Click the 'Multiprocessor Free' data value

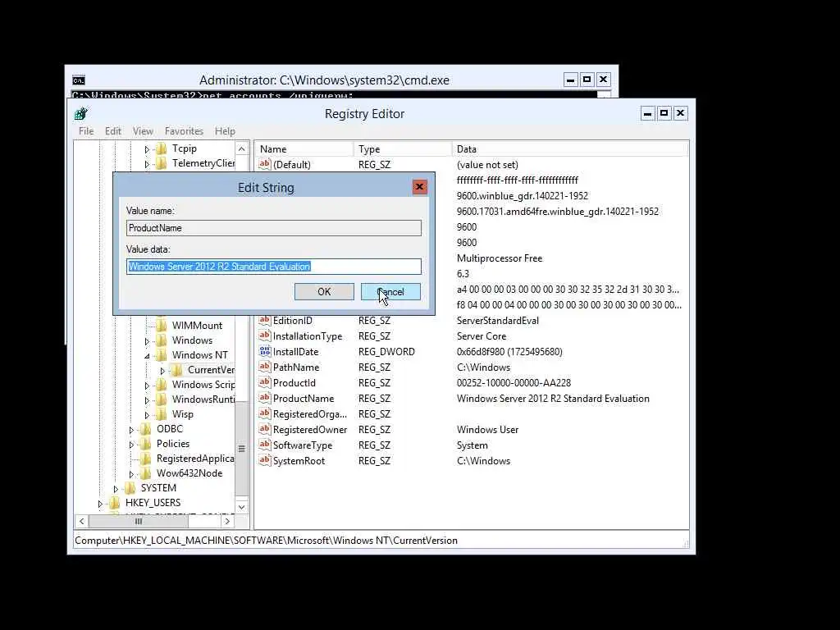tap(500, 258)
